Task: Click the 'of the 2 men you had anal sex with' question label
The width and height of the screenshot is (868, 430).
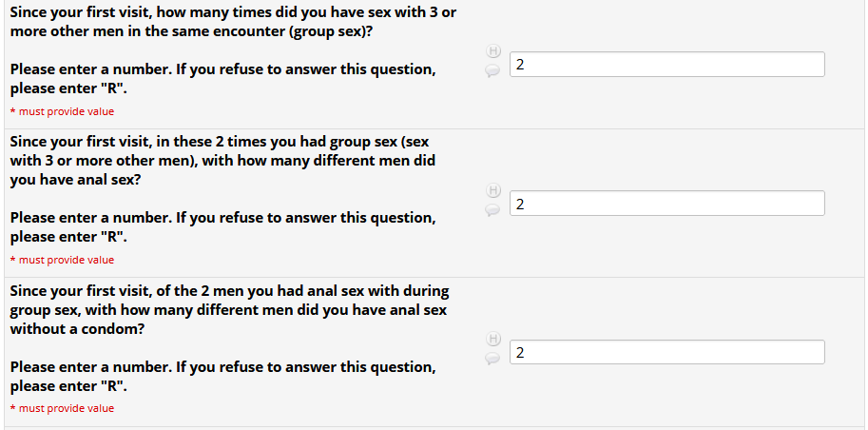Action: coord(228,290)
